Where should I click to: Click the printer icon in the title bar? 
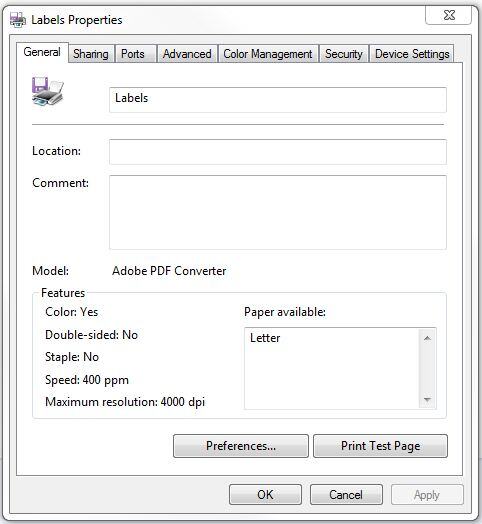point(18,20)
